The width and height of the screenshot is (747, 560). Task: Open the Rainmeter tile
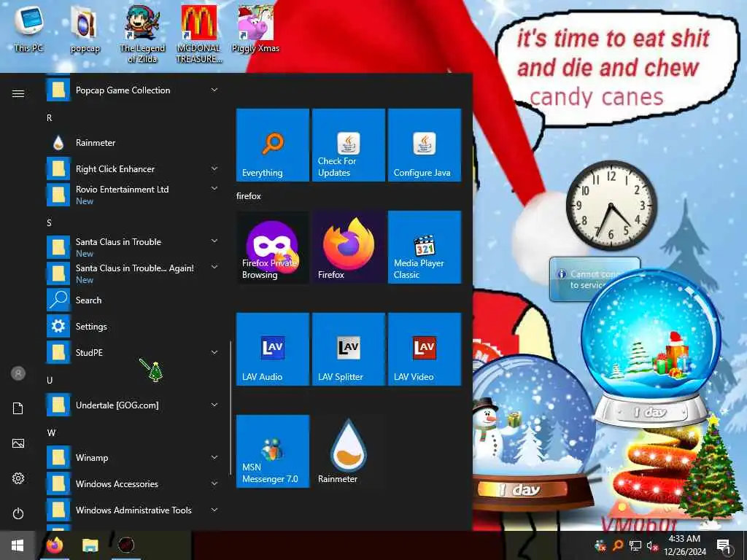pos(348,451)
